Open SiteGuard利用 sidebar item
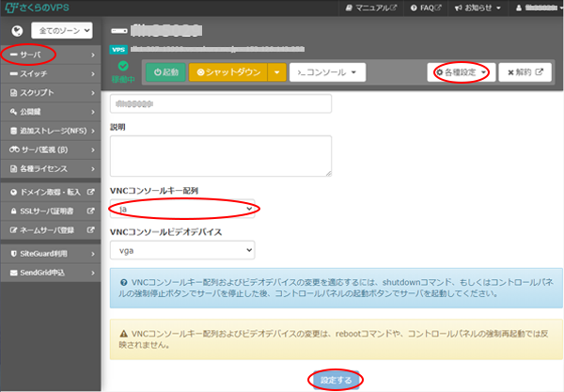Image resolution: width=564 pixels, height=392 pixels. [x=51, y=254]
